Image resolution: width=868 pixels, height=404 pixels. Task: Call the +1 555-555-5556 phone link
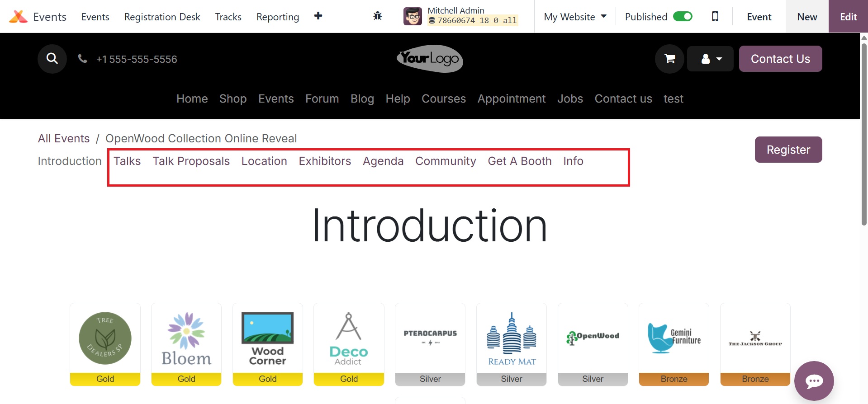tap(137, 59)
